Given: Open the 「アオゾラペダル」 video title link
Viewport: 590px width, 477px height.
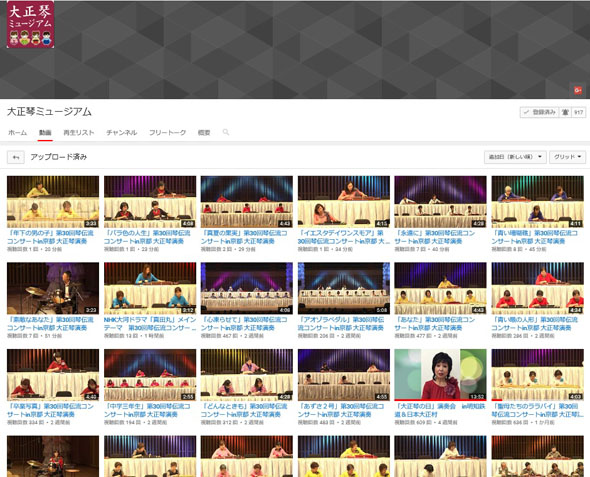Looking at the screenshot, I should point(341,324).
